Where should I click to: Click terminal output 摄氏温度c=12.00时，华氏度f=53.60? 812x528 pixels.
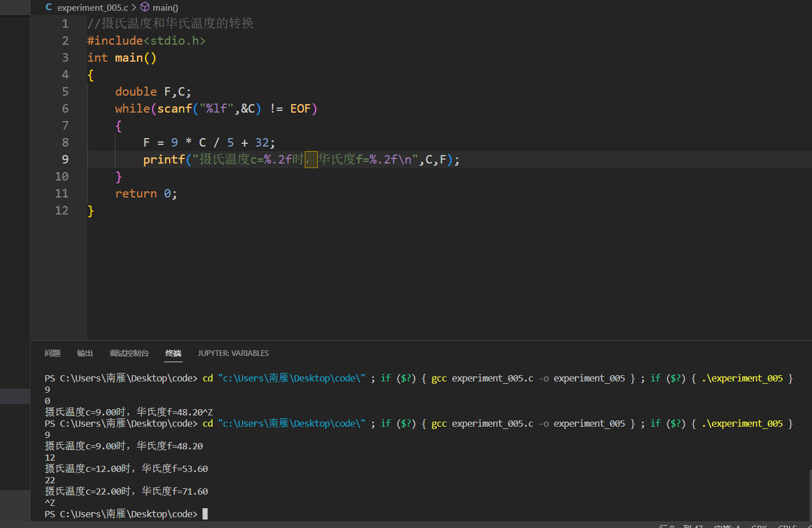[x=127, y=469]
